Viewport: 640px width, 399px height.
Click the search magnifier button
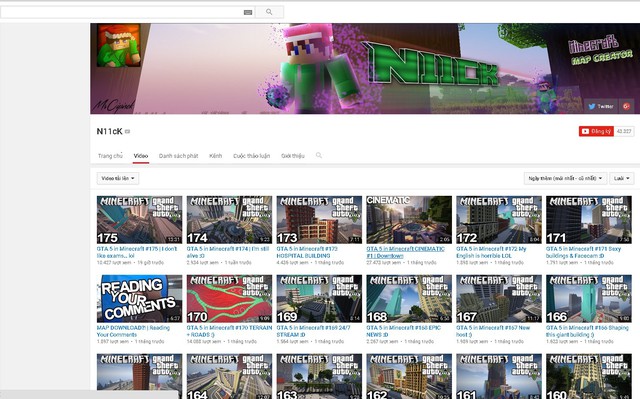269,12
